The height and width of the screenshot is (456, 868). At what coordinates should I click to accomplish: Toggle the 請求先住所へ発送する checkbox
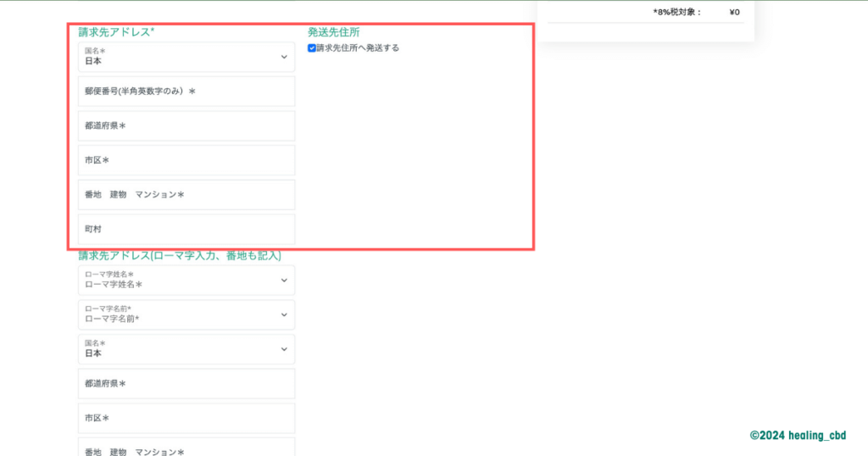312,48
